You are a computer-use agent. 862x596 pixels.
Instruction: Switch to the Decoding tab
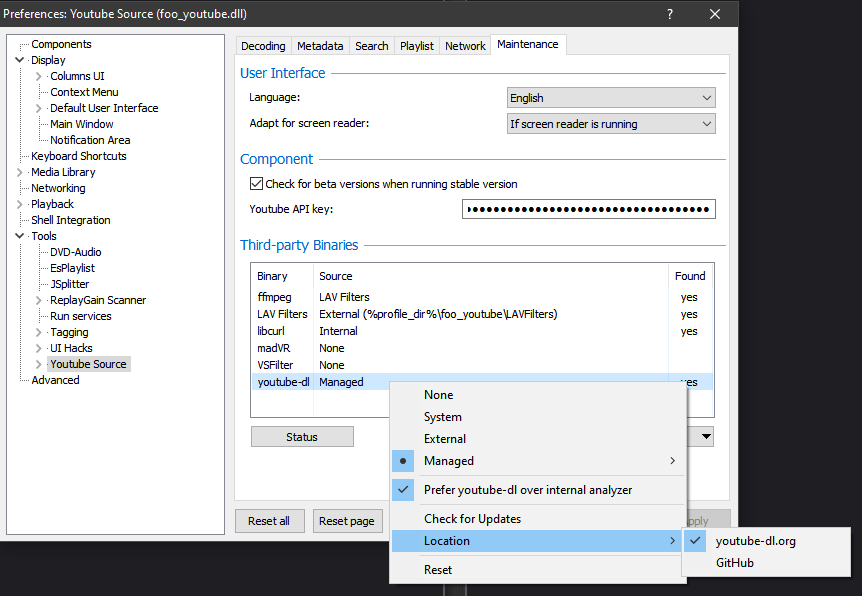[263, 46]
